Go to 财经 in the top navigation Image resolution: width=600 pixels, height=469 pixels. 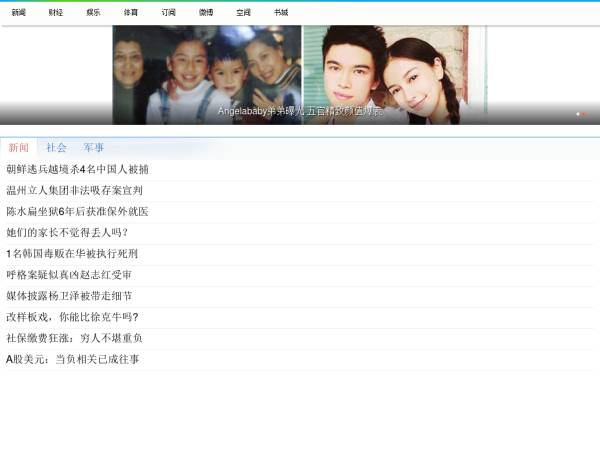(56, 13)
